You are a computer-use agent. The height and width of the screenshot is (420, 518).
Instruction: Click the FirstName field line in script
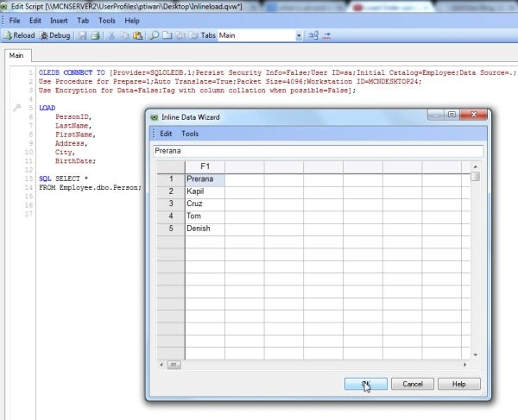pos(75,135)
